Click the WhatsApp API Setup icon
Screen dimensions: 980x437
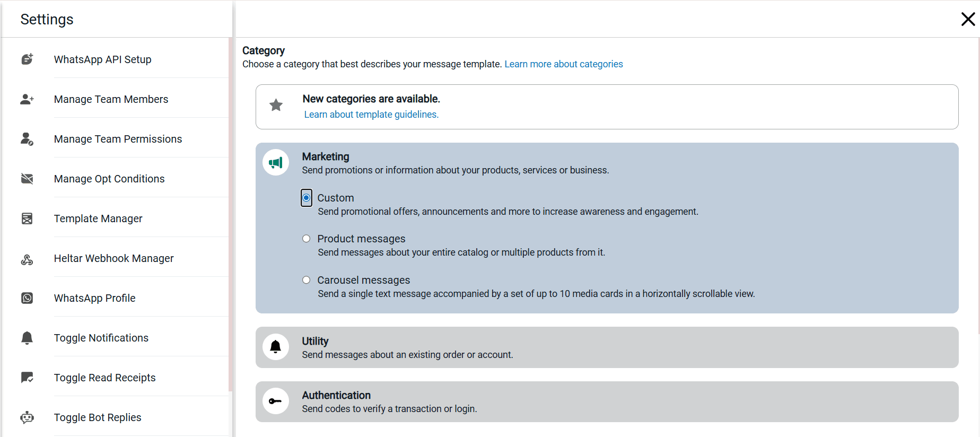tap(27, 59)
